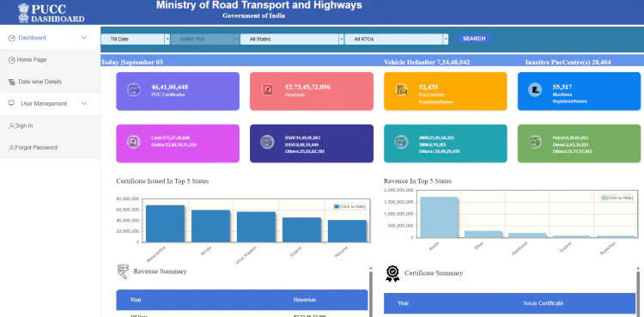
Task: Click the Forgot Password person icon
Action: [x=11, y=148]
